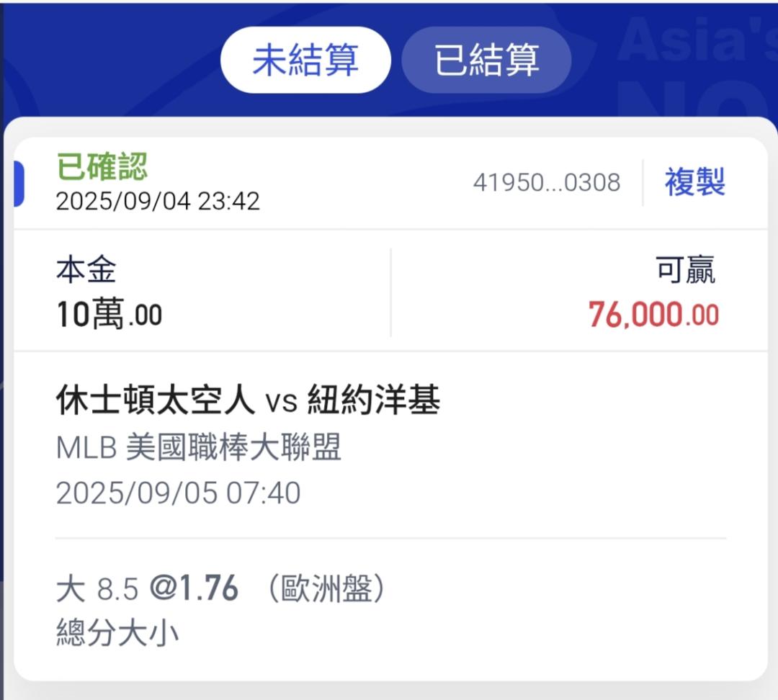The width and height of the screenshot is (778, 700).
Task: Select bet number 41950...0308
Action: (546, 183)
